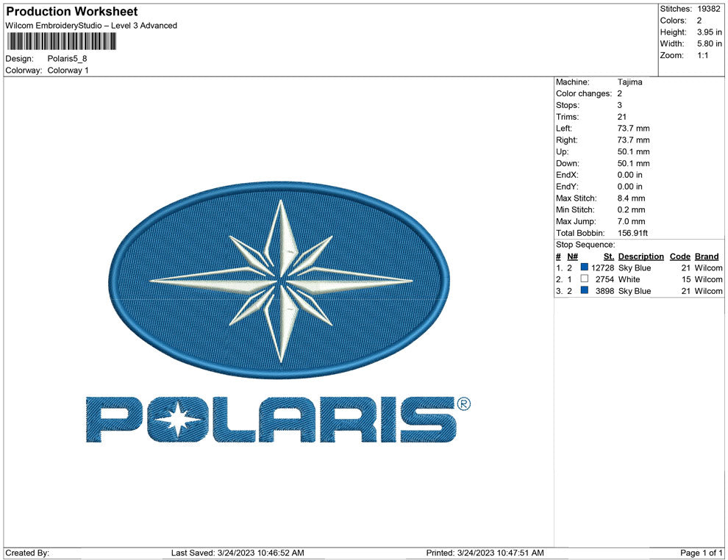Click the Printed timestamp
Viewport: 728px width, 560px height.
point(485,553)
